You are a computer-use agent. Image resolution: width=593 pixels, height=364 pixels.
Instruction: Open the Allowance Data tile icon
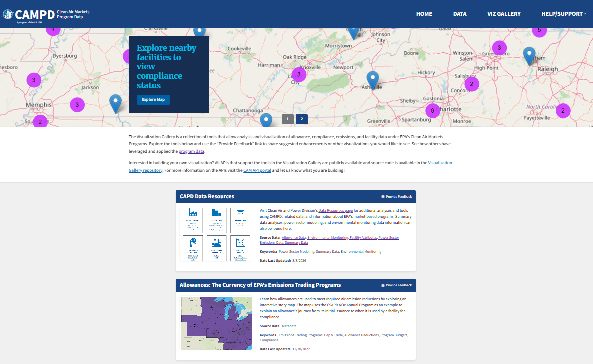pos(240,212)
